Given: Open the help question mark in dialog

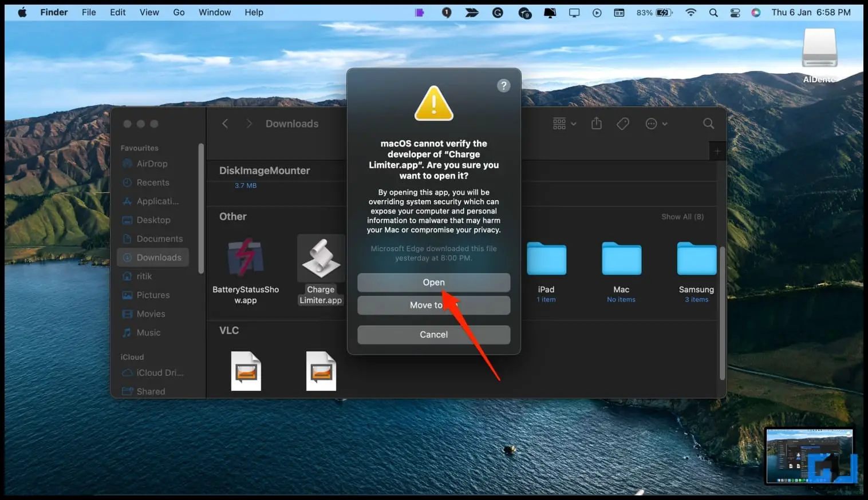Looking at the screenshot, I should (503, 86).
